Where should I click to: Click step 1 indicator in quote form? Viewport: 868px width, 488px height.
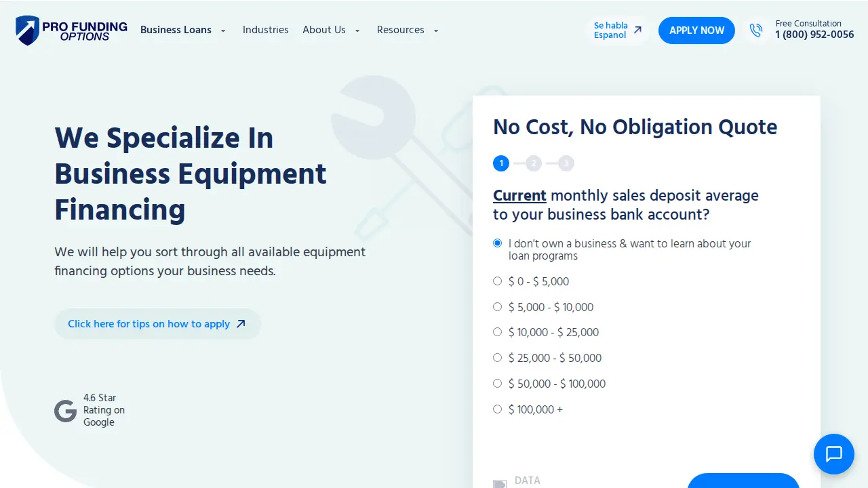501,163
